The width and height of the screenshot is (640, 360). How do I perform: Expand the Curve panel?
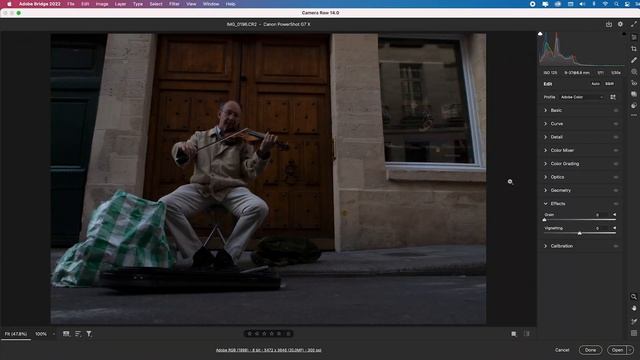pos(545,124)
